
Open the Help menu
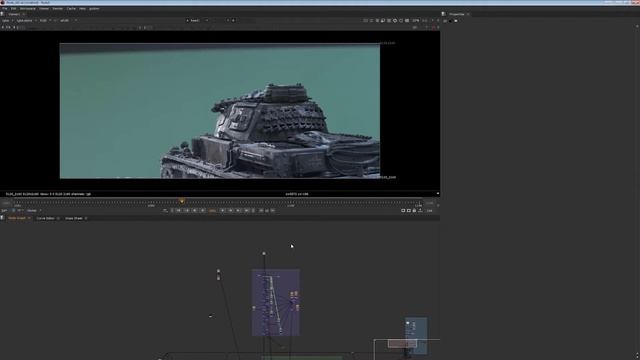(x=82, y=9)
